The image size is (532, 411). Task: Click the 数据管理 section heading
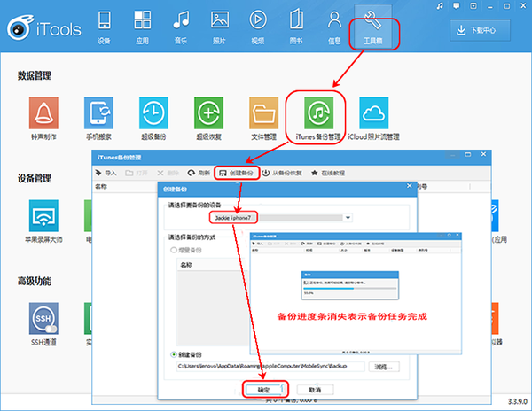[35, 75]
